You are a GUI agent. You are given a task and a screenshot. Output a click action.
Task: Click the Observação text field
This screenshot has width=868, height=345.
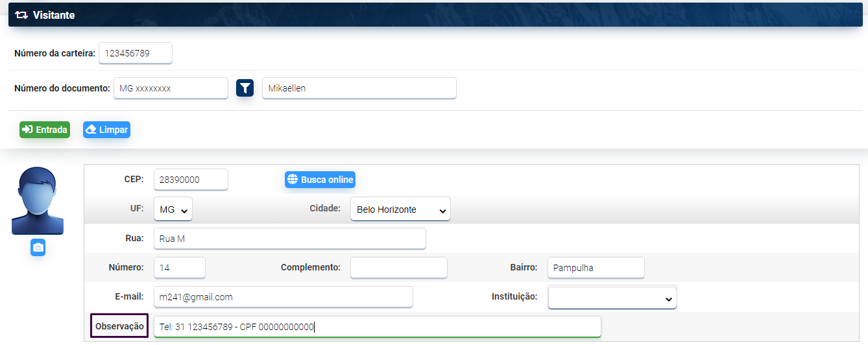pos(377,327)
